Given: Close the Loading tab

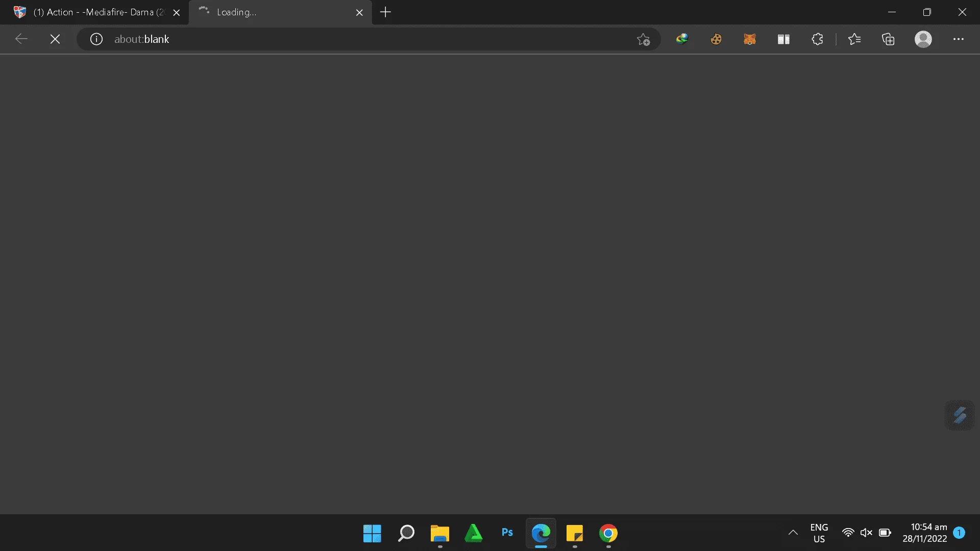Looking at the screenshot, I should (359, 13).
